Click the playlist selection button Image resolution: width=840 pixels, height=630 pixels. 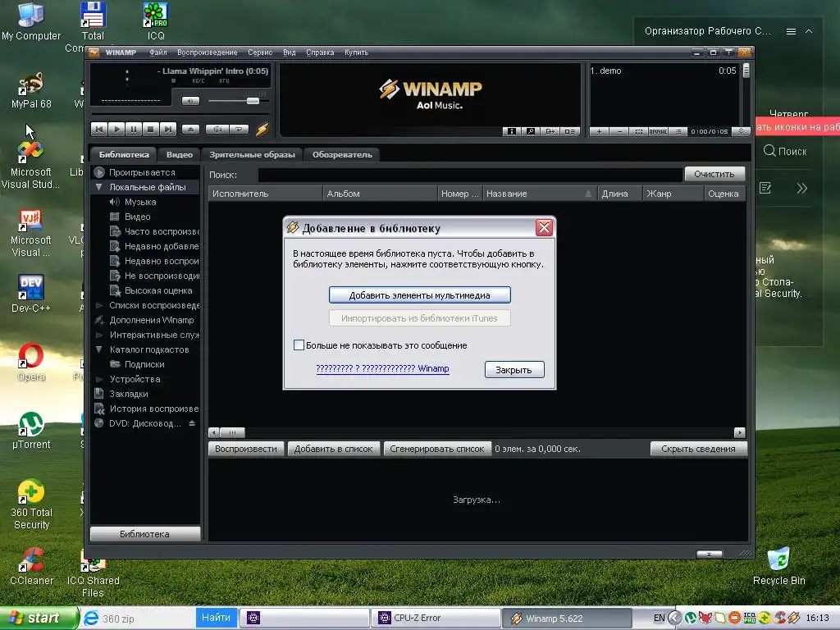638,131
